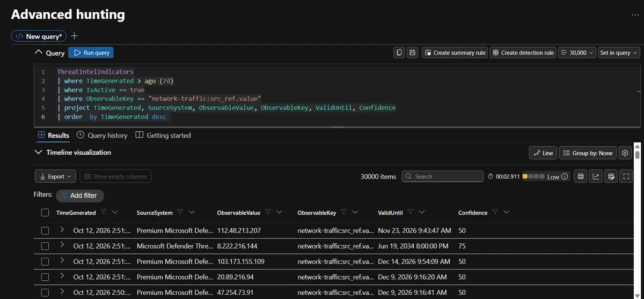Add a new query tab with plus icon
Screen dimensions: 644x299
[75, 36]
